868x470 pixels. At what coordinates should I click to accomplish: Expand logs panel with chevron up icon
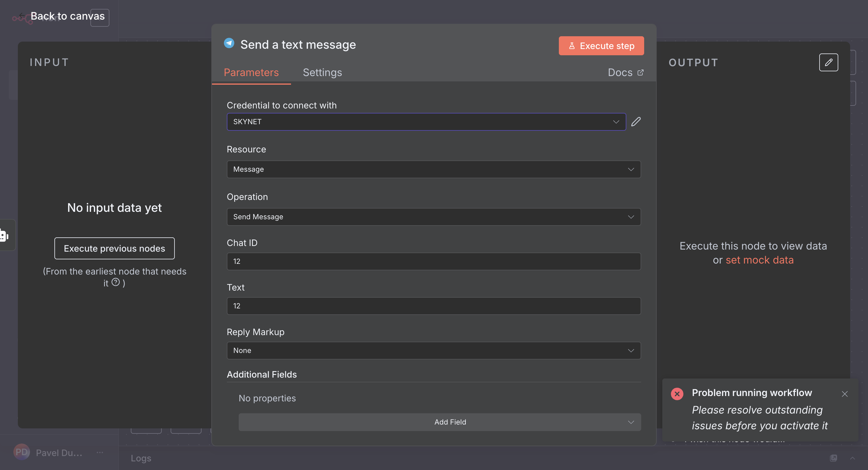coord(852,458)
